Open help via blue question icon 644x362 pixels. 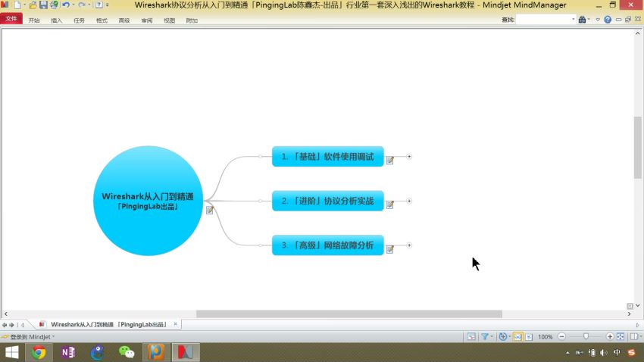pos(608,19)
